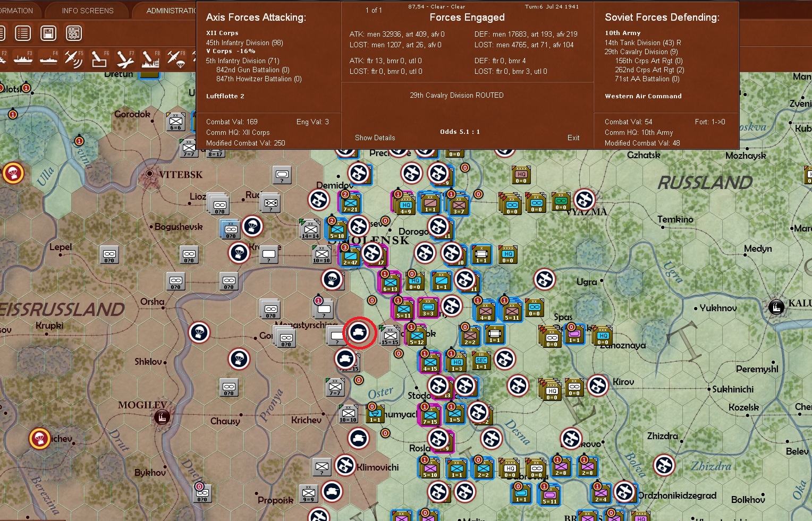Click 847th Howitzer Battalion (0) entry
The width and height of the screenshot is (812, 521).
[x=259, y=79]
